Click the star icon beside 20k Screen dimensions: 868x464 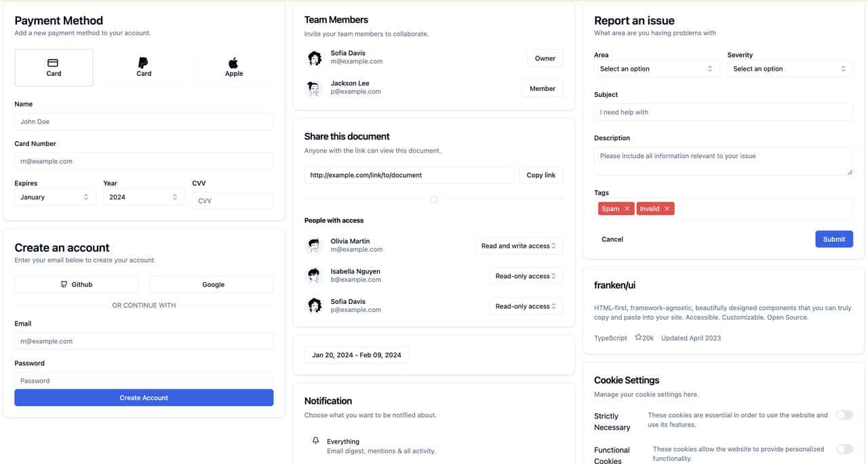coord(638,337)
